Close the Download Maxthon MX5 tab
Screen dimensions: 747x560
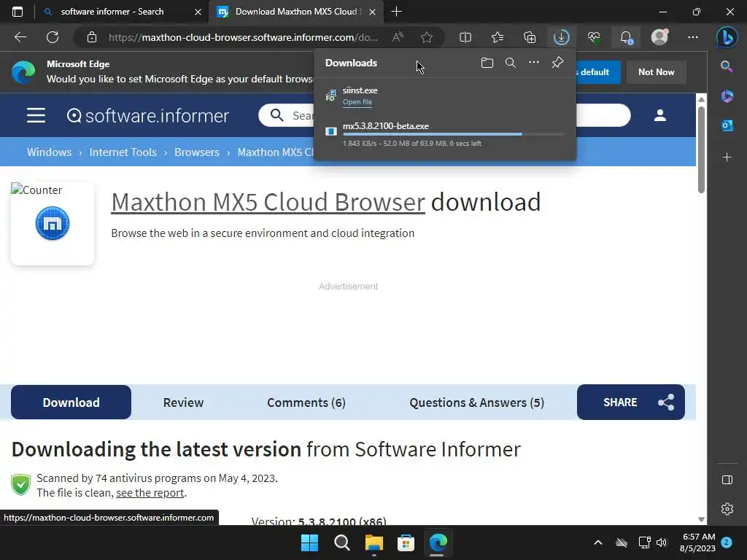coord(373,12)
